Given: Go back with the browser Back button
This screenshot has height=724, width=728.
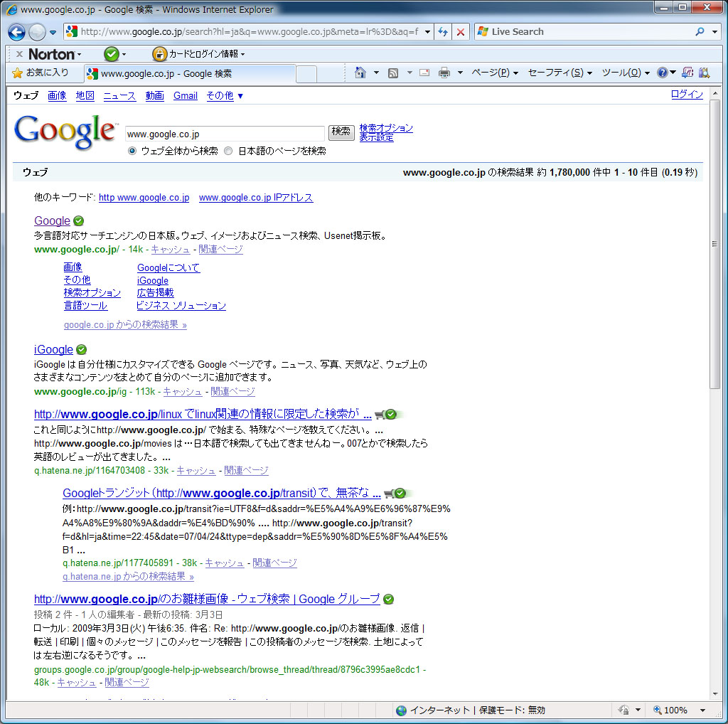Looking at the screenshot, I should pos(17,32).
